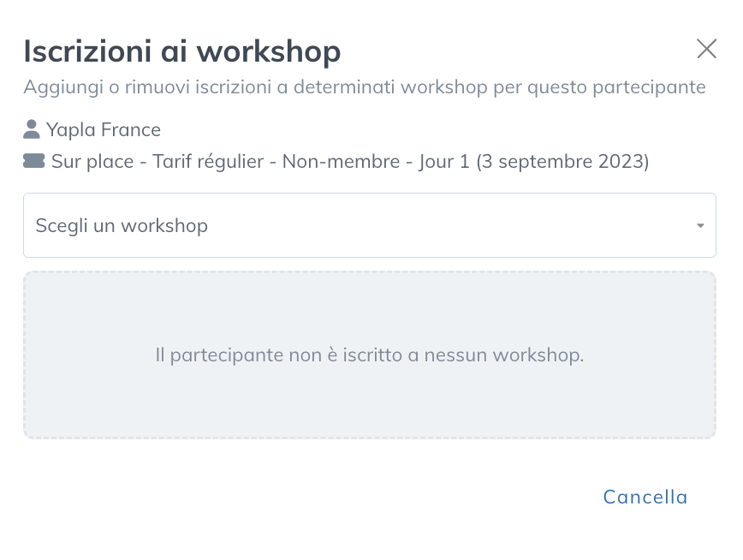Click the Cancella button

click(645, 497)
